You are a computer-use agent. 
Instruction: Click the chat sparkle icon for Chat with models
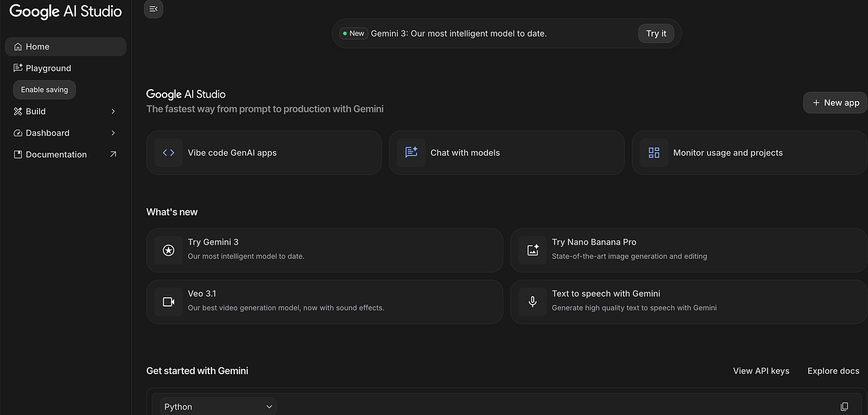pyautogui.click(x=411, y=153)
